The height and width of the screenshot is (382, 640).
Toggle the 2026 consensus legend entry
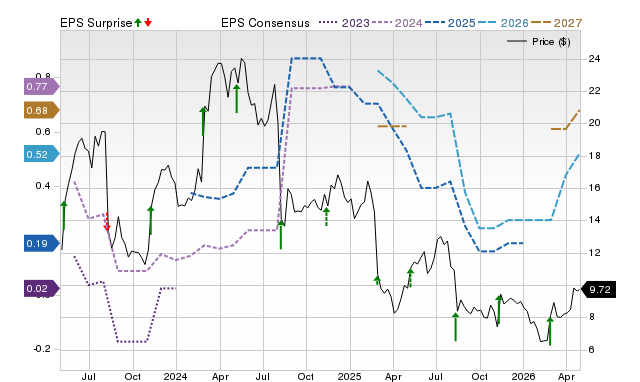tap(503, 23)
